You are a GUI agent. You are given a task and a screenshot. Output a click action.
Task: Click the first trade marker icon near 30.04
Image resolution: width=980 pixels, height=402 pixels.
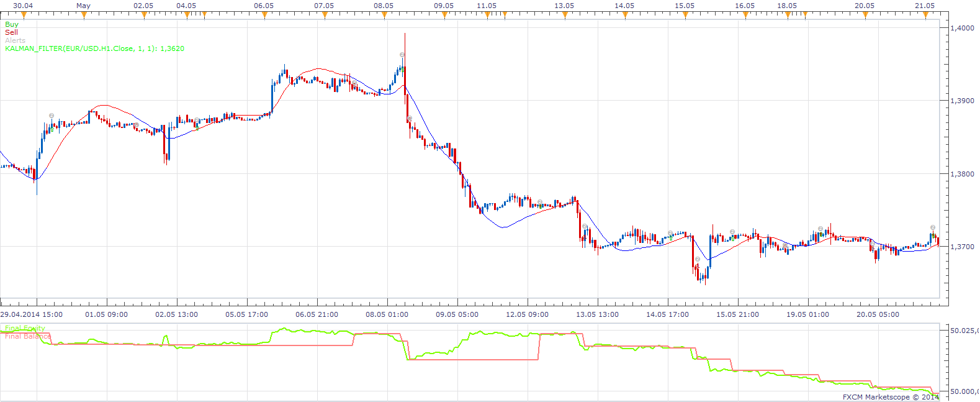[52, 116]
